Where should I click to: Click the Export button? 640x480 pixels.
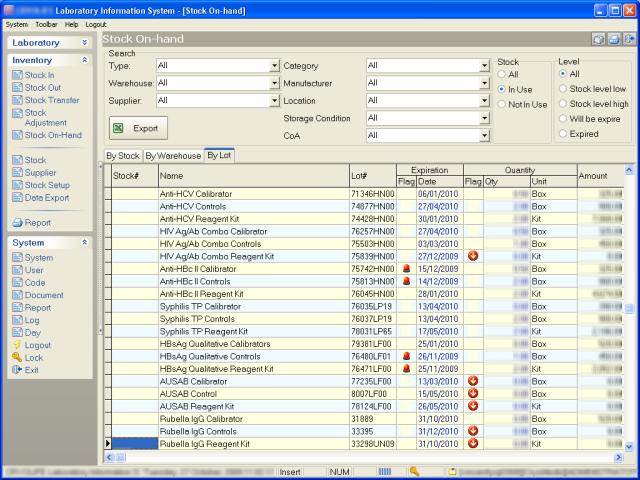(x=138, y=129)
